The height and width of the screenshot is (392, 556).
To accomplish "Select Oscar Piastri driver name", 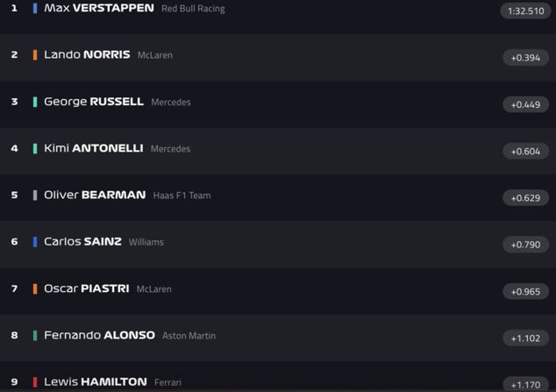I will pos(86,289).
